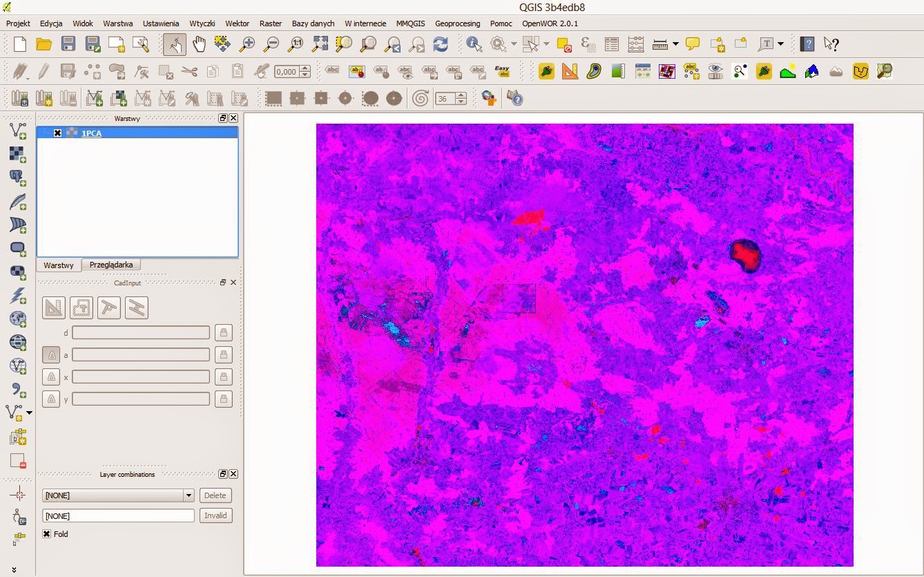This screenshot has height=577, width=924.
Task: Click the Zoom Out magnifier tool
Action: 271,45
